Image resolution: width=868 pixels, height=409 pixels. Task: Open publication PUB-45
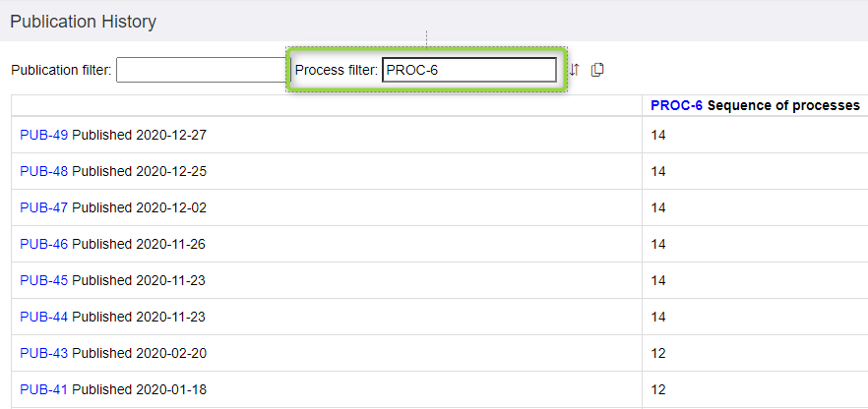pyautogui.click(x=43, y=280)
